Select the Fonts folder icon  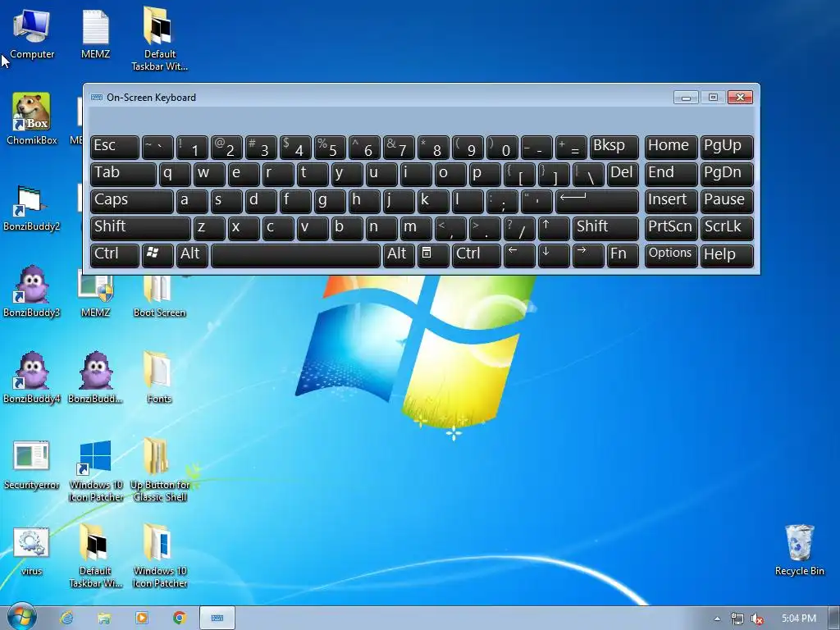pyautogui.click(x=159, y=377)
